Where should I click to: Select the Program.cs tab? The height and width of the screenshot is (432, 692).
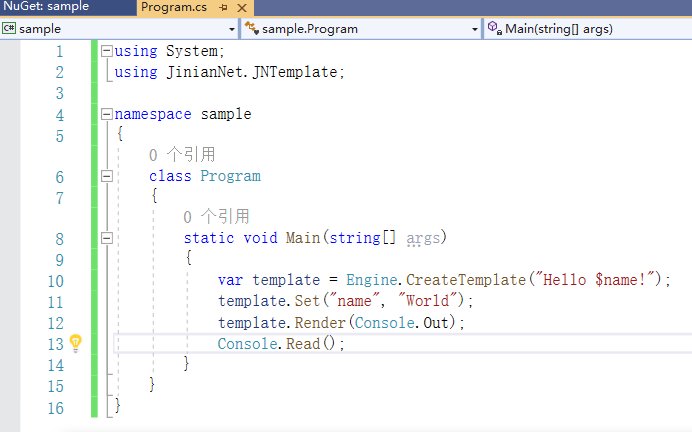click(x=174, y=7)
